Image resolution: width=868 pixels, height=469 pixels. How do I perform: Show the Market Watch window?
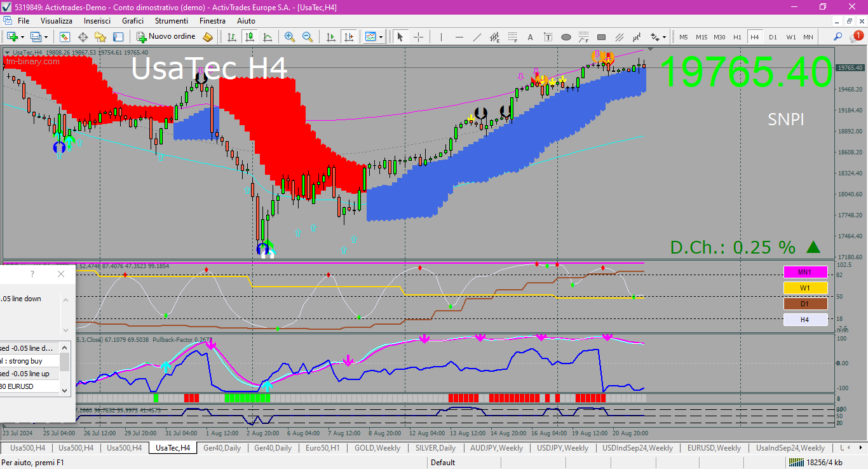pyautogui.click(x=65, y=37)
